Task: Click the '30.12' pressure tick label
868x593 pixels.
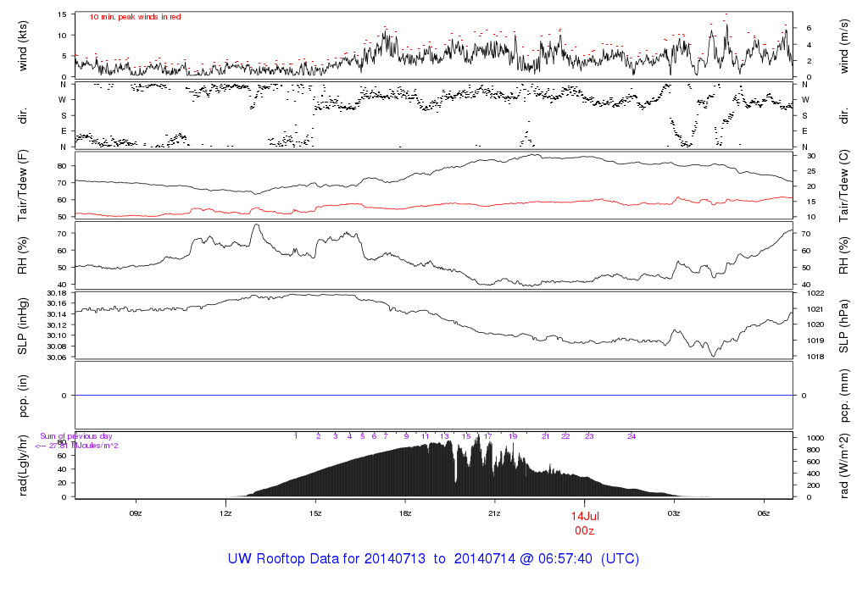Action: [x=57, y=325]
